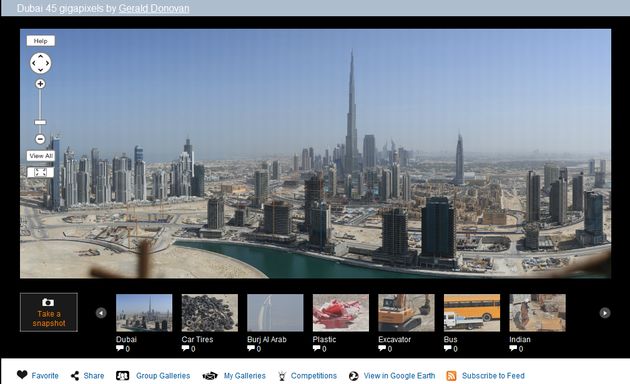Open the Group Galleries link
The height and width of the screenshot is (384, 630).
[163, 376]
